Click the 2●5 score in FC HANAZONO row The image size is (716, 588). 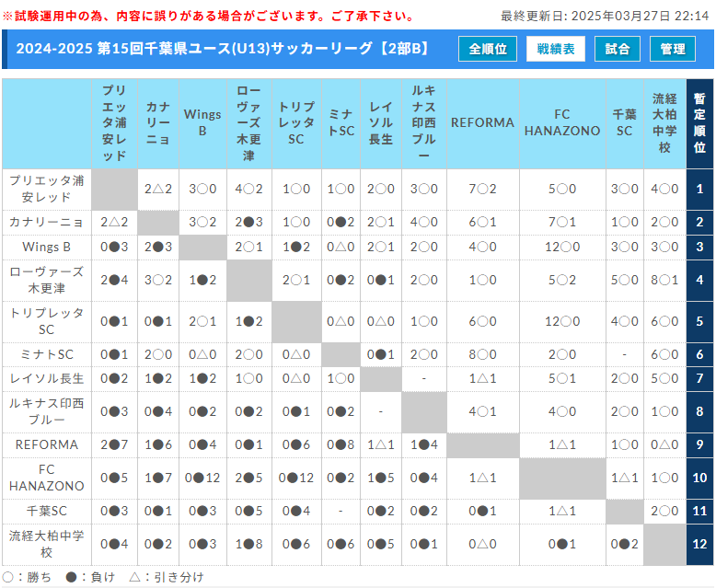[249, 478]
